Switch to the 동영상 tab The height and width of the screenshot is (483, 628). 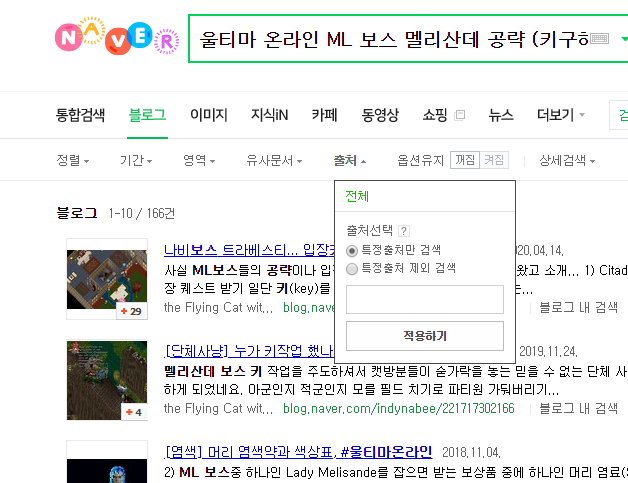pos(380,115)
